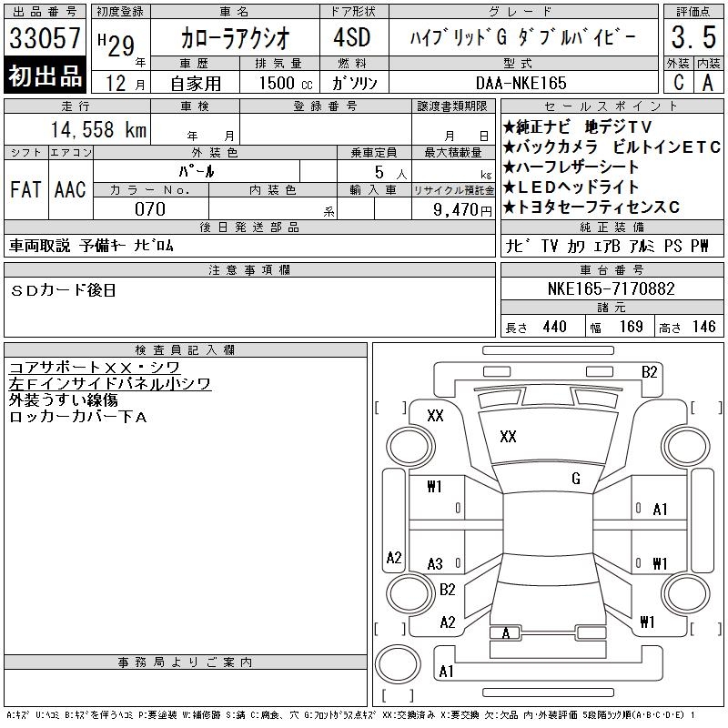Viewport: 728px width, 728px height.
Task: Select sales point ★LEDヘッドライト
Action: [x=571, y=187]
